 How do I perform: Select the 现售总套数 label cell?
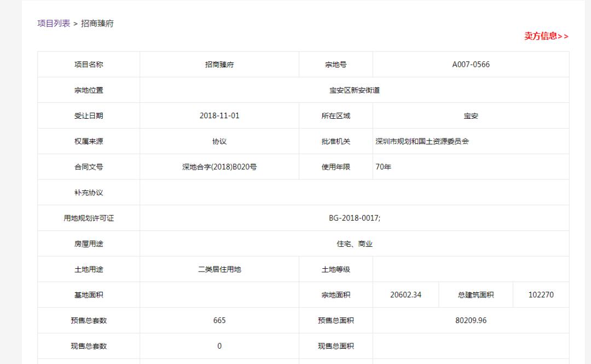click(x=89, y=346)
